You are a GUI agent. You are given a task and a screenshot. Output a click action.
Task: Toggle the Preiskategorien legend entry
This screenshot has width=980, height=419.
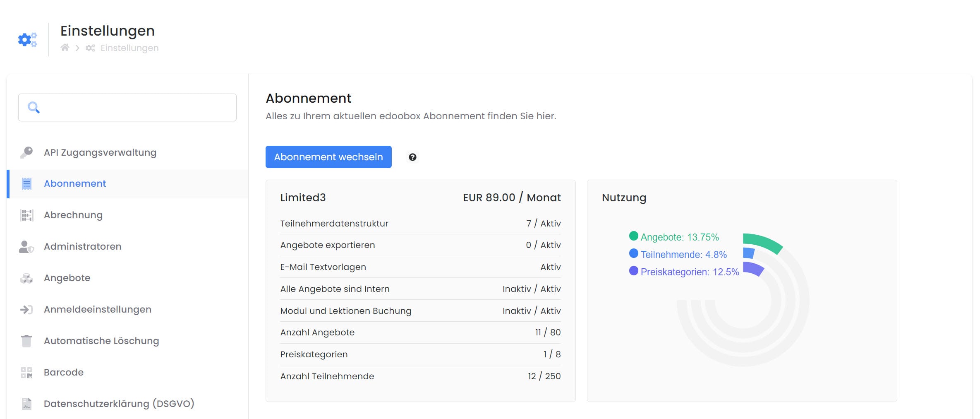(x=684, y=272)
